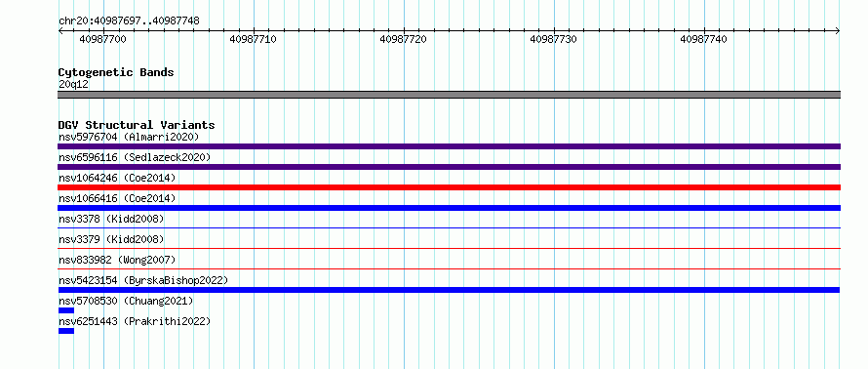
Task: Select the thin blue nsv3378 line
Action: coord(449,227)
